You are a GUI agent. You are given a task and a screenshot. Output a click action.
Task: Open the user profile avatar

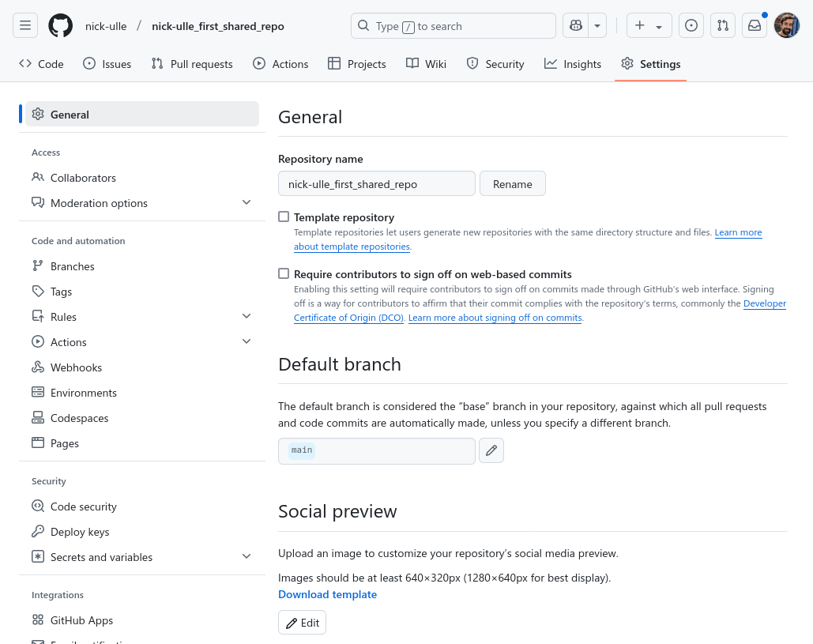pos(786,26)
